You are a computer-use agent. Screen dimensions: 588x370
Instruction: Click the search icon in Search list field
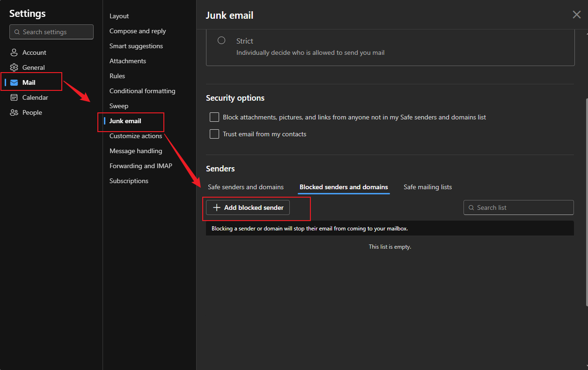(x=471, y=207)
